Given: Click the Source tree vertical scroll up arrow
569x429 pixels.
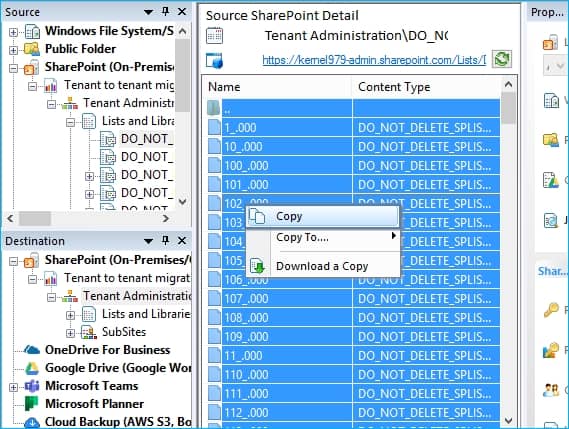Looking at the screenshot, I should pyautogui.click(x=183, y=31).
